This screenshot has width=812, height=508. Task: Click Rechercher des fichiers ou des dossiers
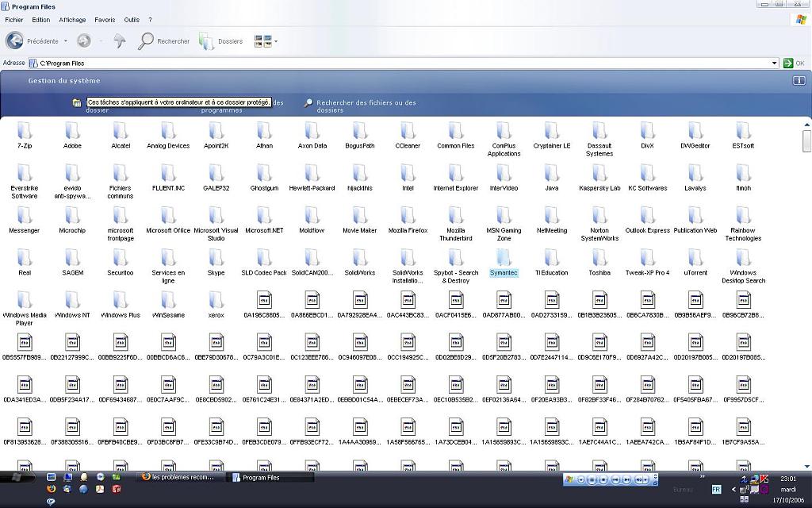pos(361,106)
